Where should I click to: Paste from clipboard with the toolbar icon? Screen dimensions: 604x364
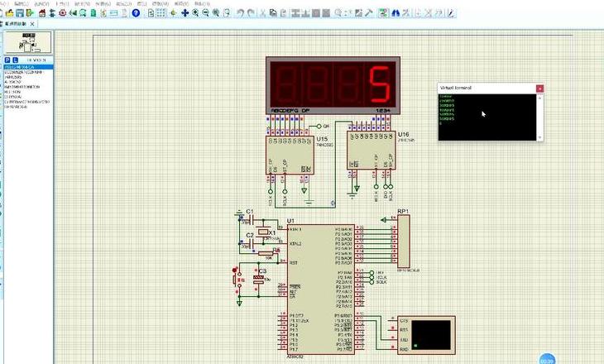click(x=283, y=13)
